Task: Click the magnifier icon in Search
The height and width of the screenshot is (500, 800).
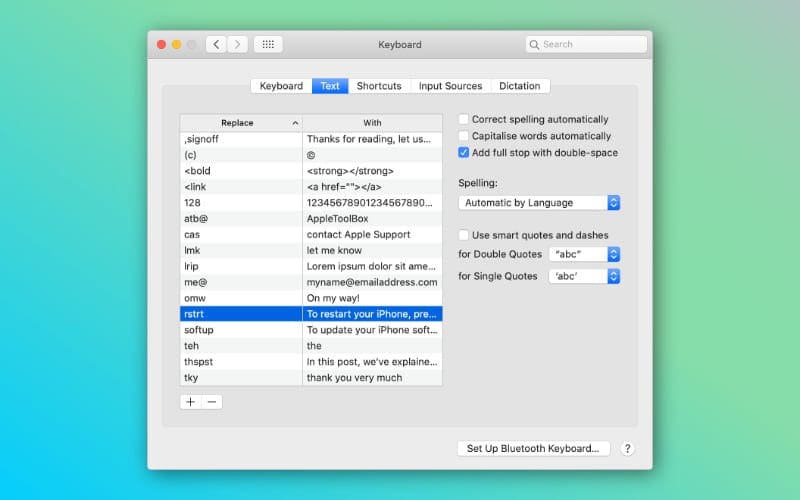Action: tap(534, 45)
